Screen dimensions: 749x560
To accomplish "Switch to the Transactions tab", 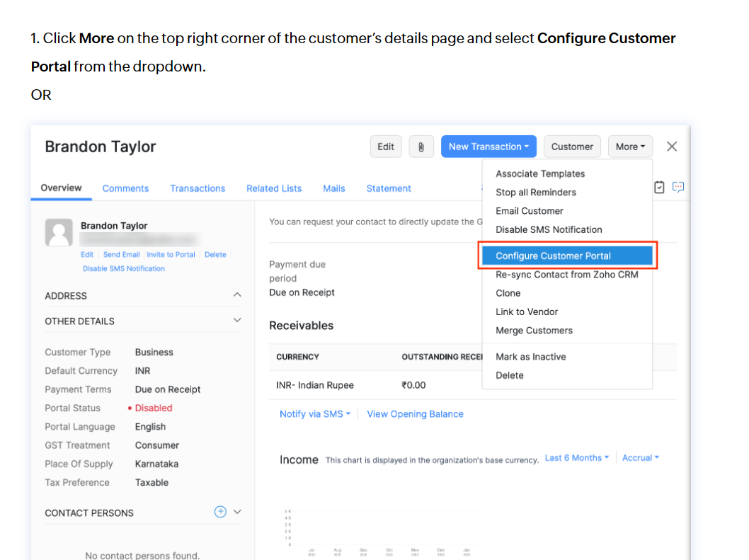I will (198, 188).
